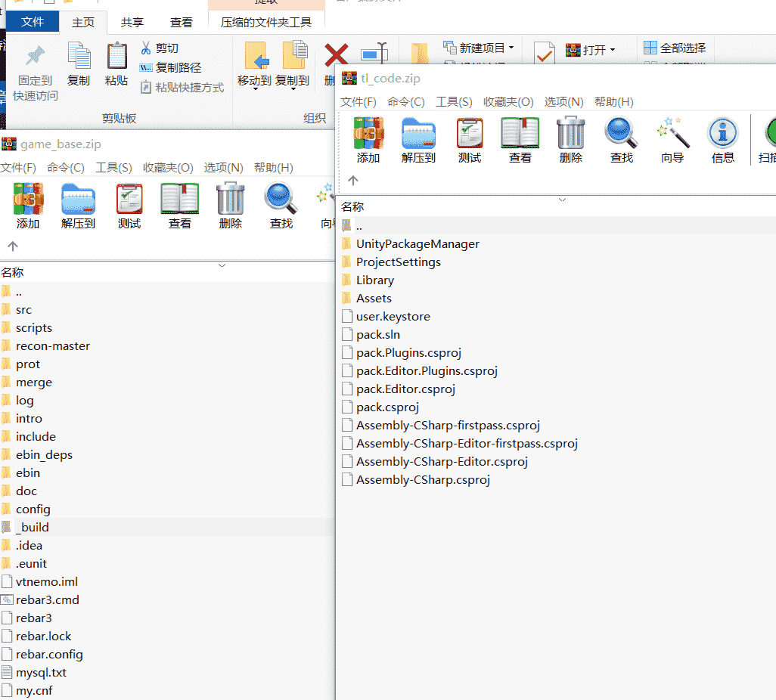Expand the 打开 dropdown arrow
The width and height of the screenshot is (776, 700).
tap(613, 50)
